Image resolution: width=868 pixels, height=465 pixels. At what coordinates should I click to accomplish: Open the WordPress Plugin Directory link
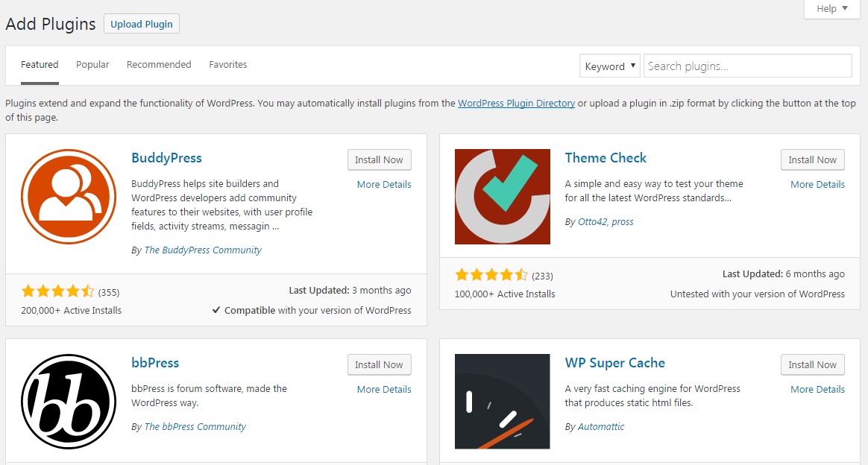point(517,104)
